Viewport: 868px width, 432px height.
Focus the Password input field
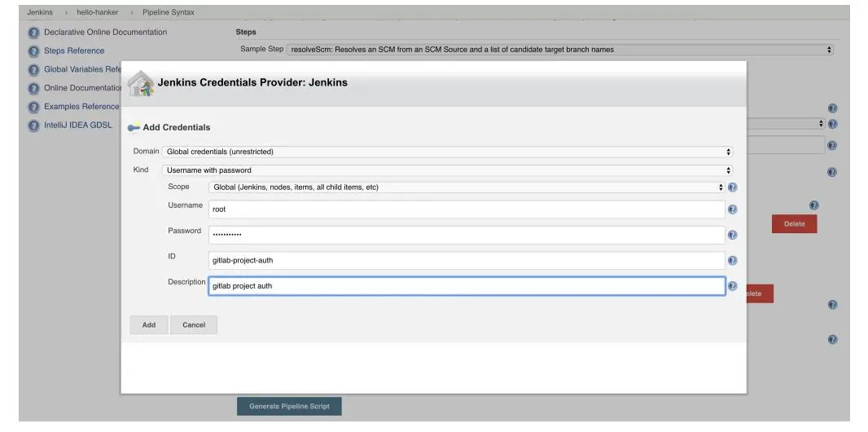[467, 235]
